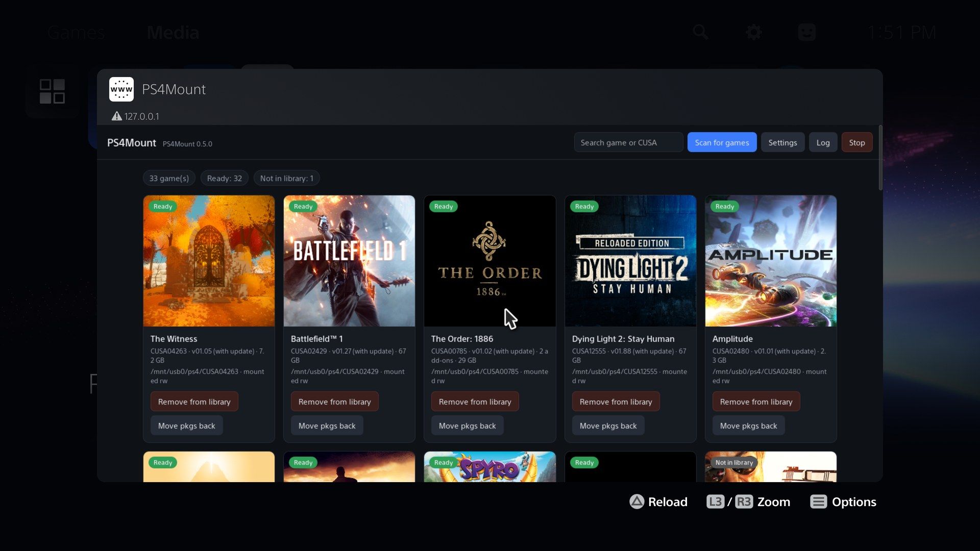This screenshot has height=551, width=980.
Task: Click the The Order: 1886 title text
Action: tap(462, 339)
